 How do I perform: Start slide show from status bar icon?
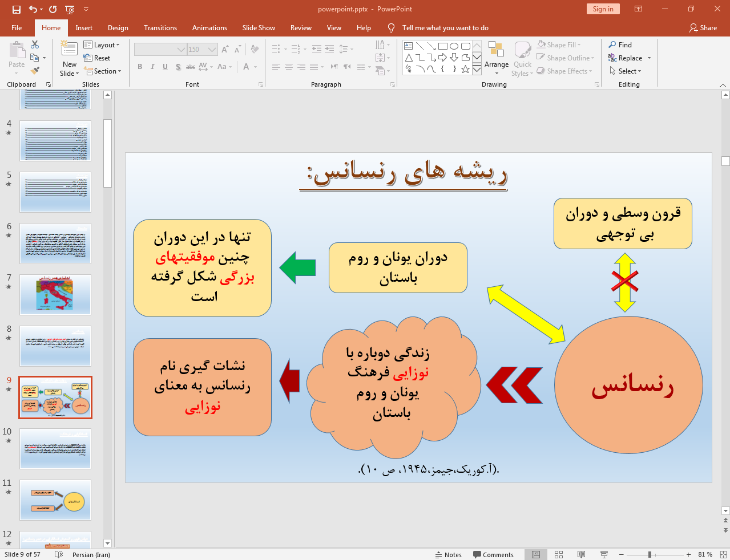tap(604, 554)
